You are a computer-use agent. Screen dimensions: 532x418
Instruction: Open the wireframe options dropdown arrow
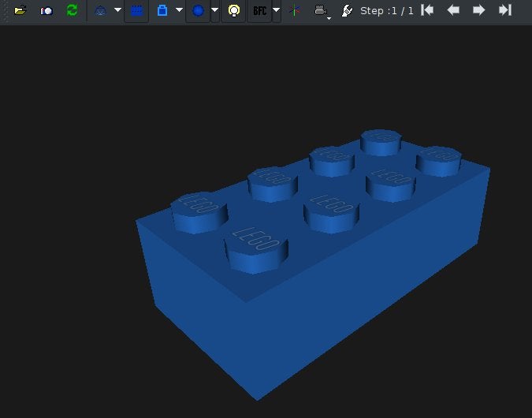coord(117,11)
